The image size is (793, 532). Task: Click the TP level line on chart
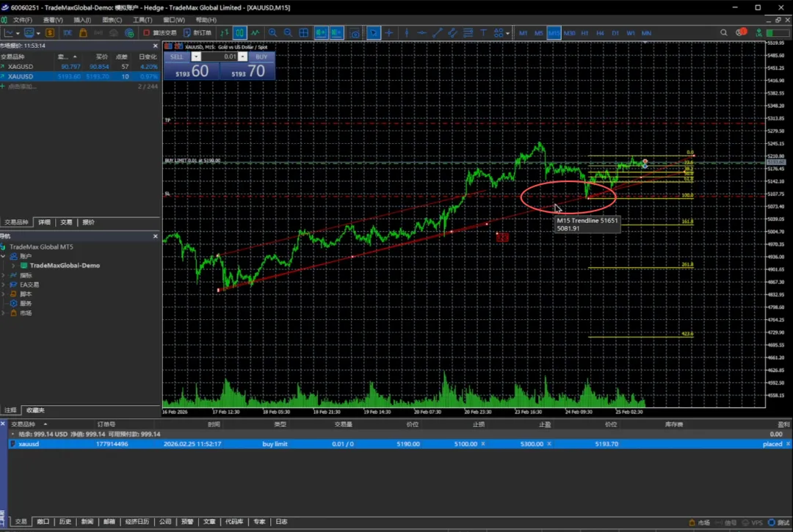[441, 123]
